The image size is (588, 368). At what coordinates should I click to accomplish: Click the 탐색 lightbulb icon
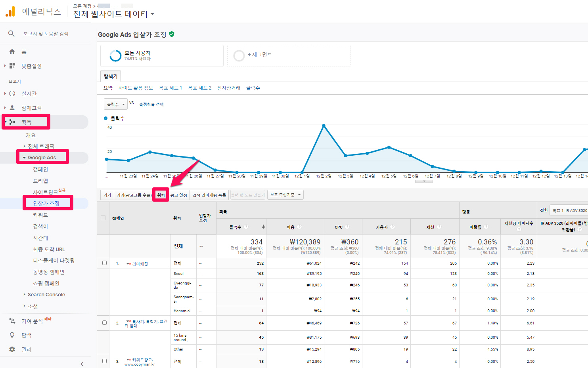[12, 335]
